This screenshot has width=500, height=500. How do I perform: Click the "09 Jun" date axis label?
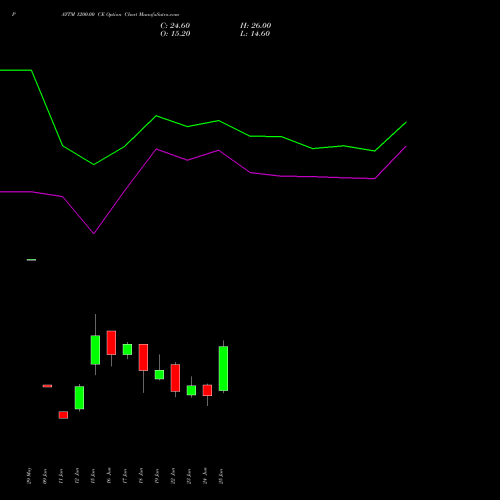point(45,476)
